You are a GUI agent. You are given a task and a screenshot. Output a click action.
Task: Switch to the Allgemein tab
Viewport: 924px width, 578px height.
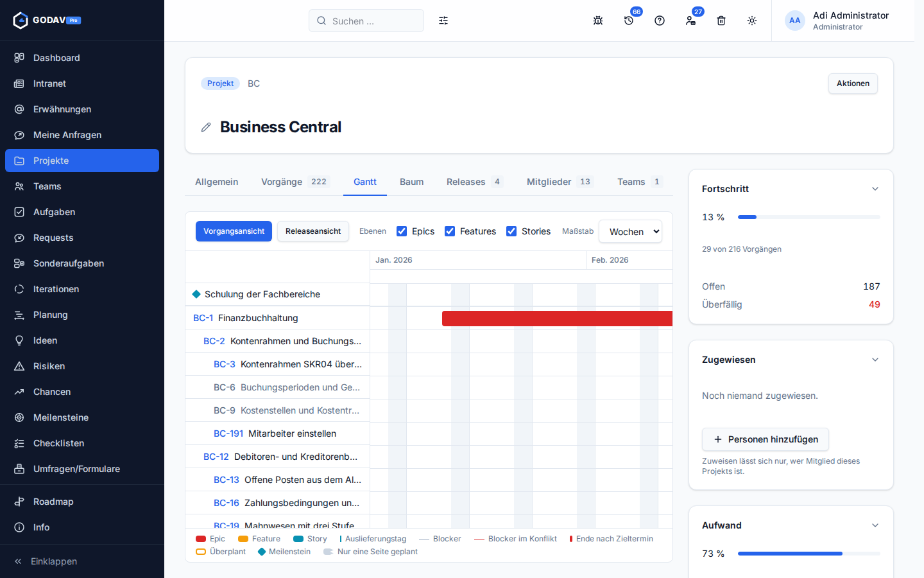217,182
